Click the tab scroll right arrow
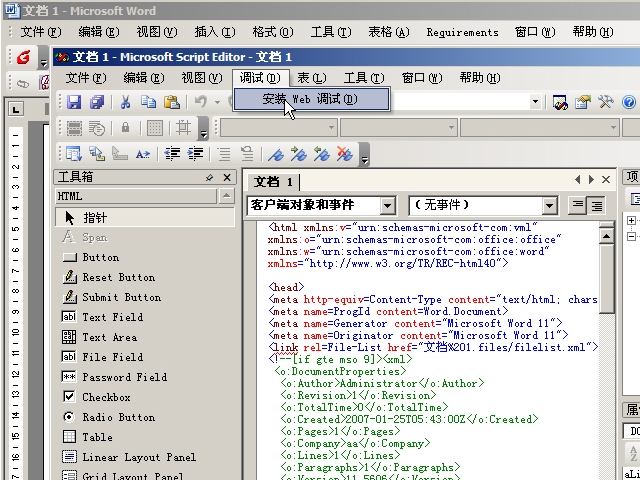 591,180
